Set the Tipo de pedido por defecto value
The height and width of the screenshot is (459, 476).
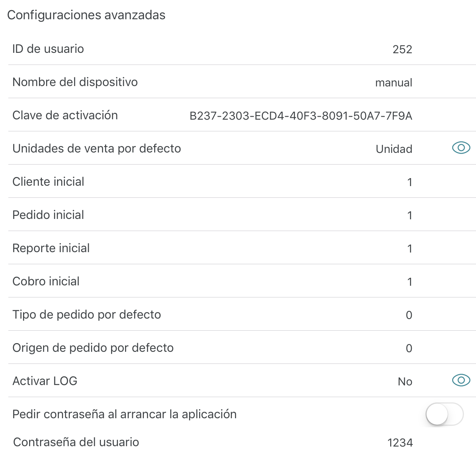pyautogui.click(x=409, y=315)
